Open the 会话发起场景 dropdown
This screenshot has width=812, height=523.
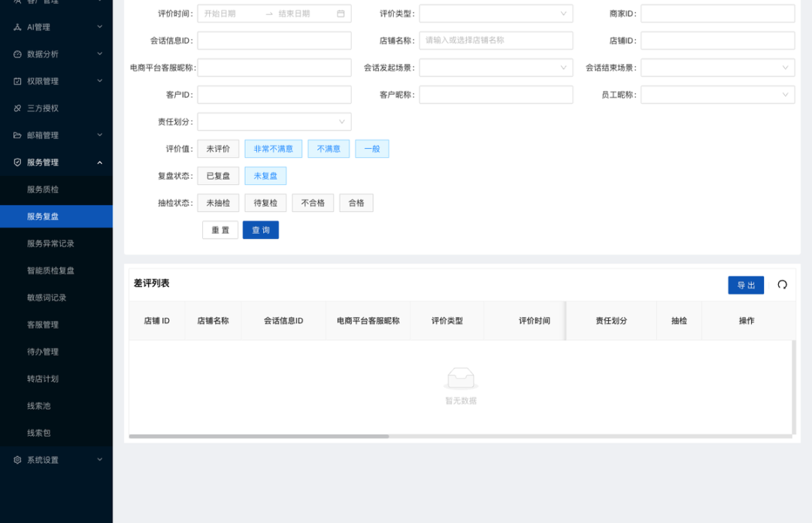496,68
